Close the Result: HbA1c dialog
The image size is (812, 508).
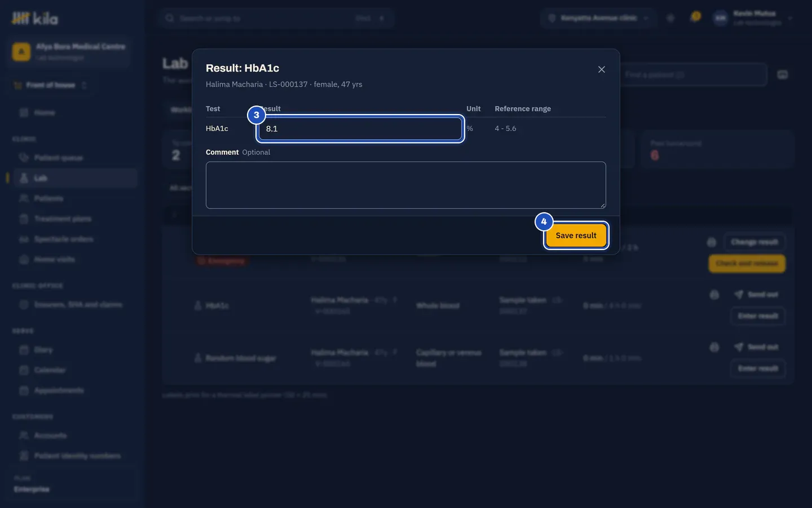tap(602, 69)
